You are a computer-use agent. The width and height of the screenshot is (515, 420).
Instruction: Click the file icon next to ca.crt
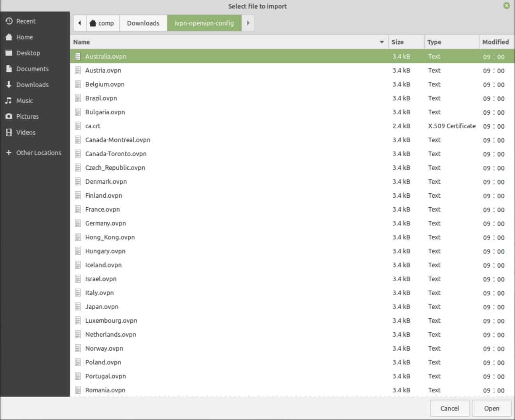(78, 126)
